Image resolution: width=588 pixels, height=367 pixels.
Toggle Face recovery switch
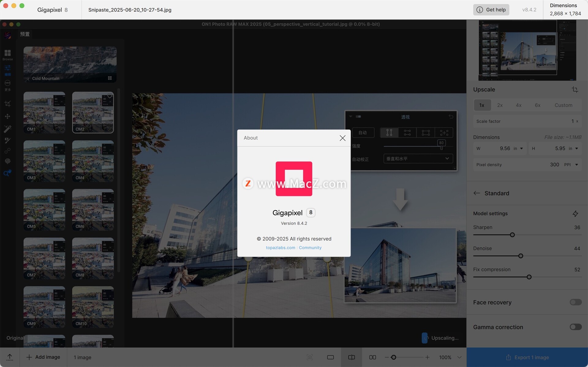[575, 302]
